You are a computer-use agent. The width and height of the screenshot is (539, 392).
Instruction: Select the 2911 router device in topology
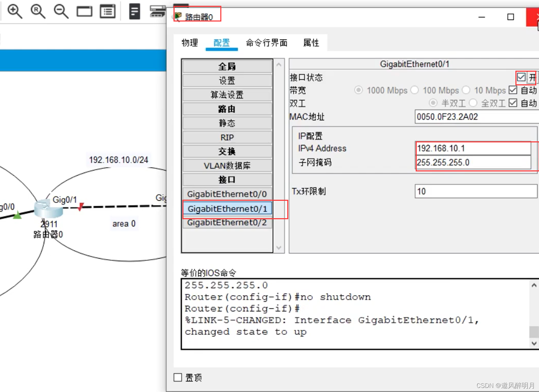coord(48,208)
